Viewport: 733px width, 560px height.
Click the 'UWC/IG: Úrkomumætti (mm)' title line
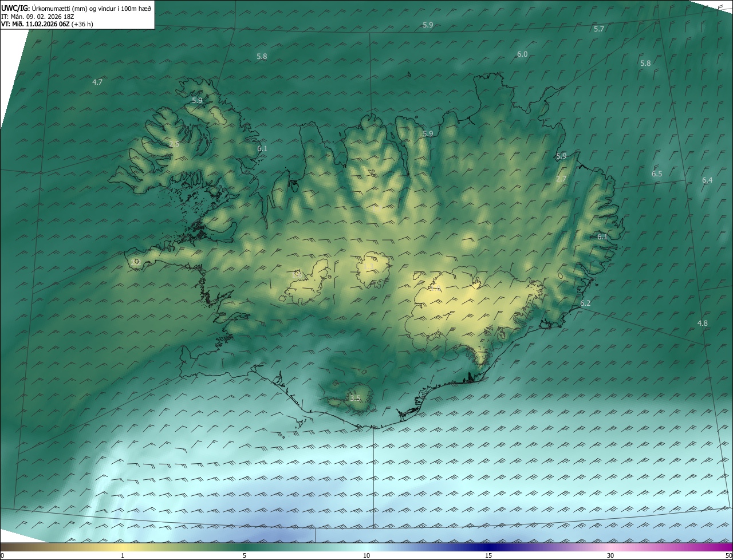pyautogui.click(x=76, y=8)
